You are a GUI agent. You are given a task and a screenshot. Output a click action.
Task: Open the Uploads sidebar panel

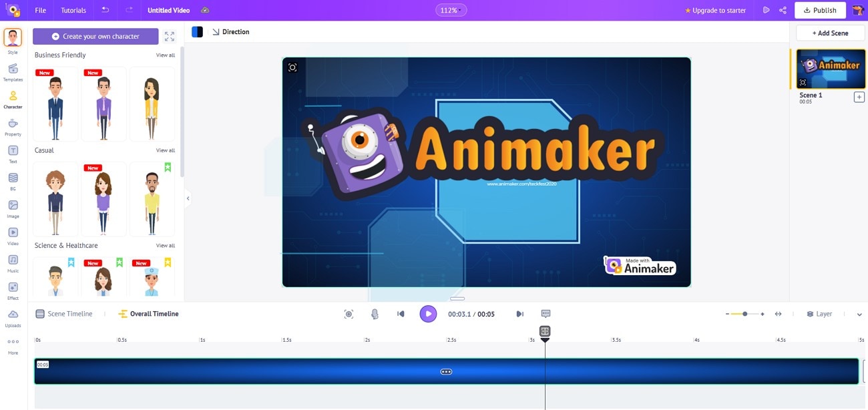click(x=13, y=319)
